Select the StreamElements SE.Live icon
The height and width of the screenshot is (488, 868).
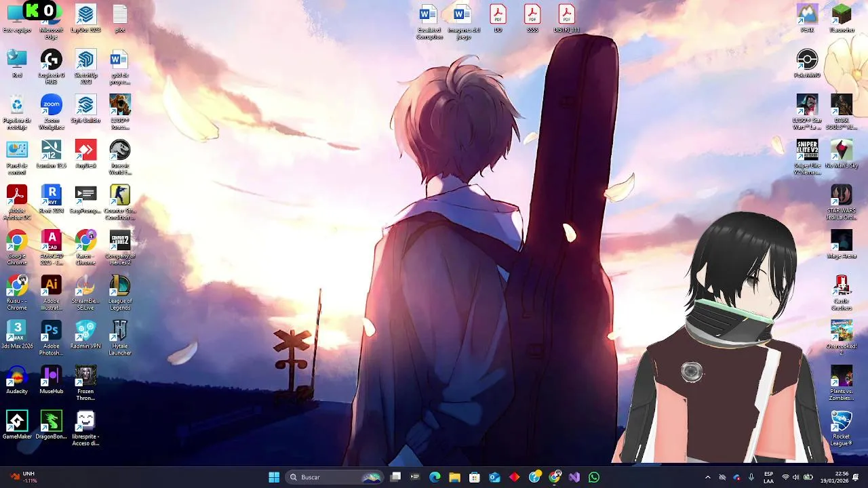point(85,293)
